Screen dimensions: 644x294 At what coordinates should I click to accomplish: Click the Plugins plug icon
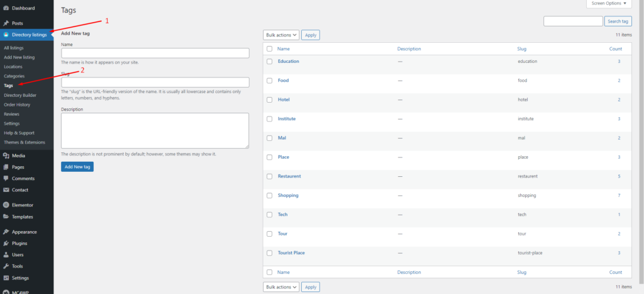pos(6,244)
